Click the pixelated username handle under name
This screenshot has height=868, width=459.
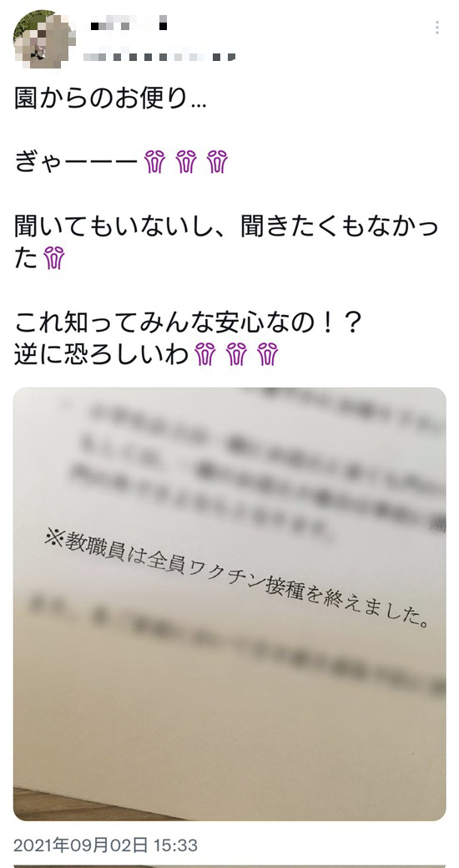click(x=160, y=57)
